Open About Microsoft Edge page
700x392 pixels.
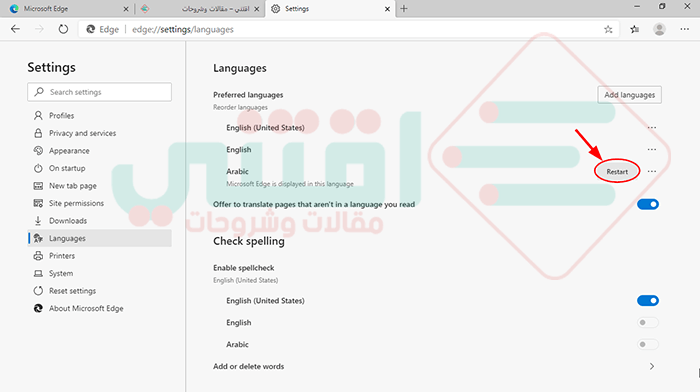[x=100, y=309]
